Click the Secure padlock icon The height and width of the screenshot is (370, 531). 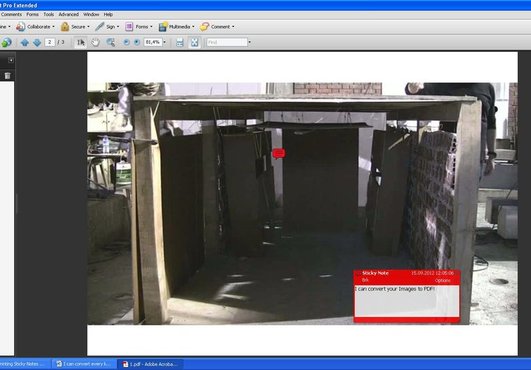coord(65,26)
